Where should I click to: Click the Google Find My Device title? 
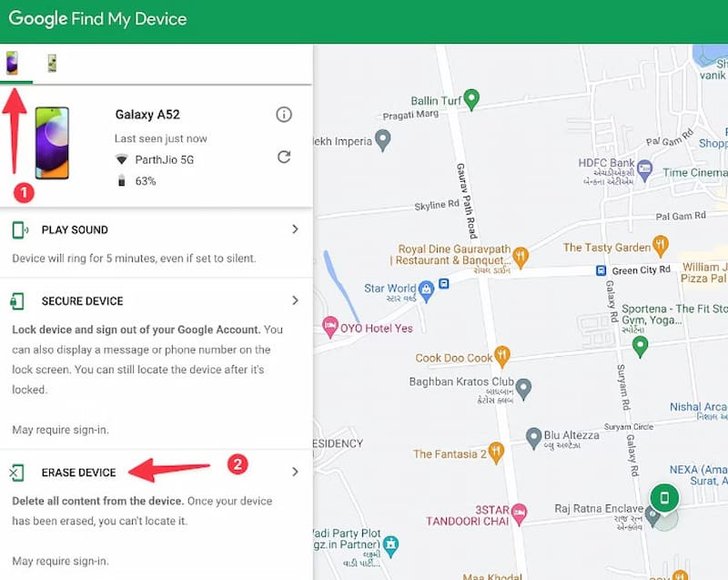click(97, 19)
